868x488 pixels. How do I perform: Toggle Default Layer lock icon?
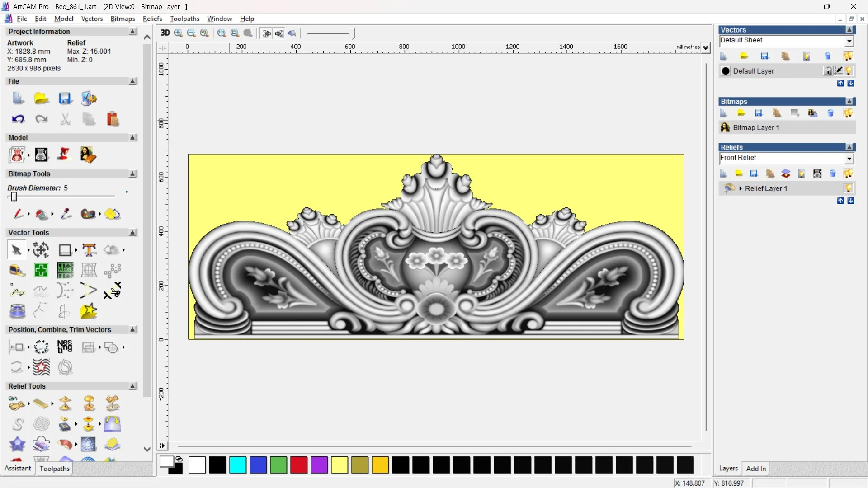828,71
